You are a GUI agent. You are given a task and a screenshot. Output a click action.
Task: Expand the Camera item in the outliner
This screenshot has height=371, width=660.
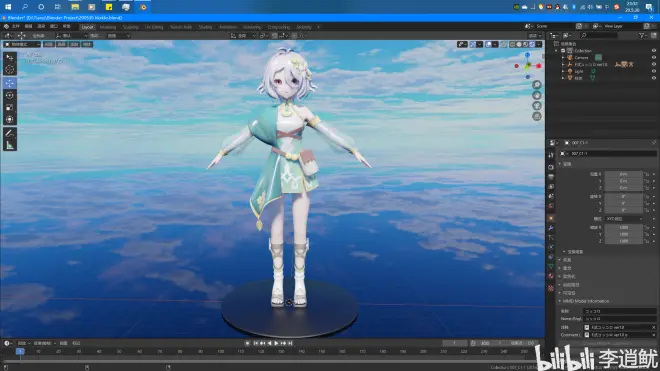[563, 58]
